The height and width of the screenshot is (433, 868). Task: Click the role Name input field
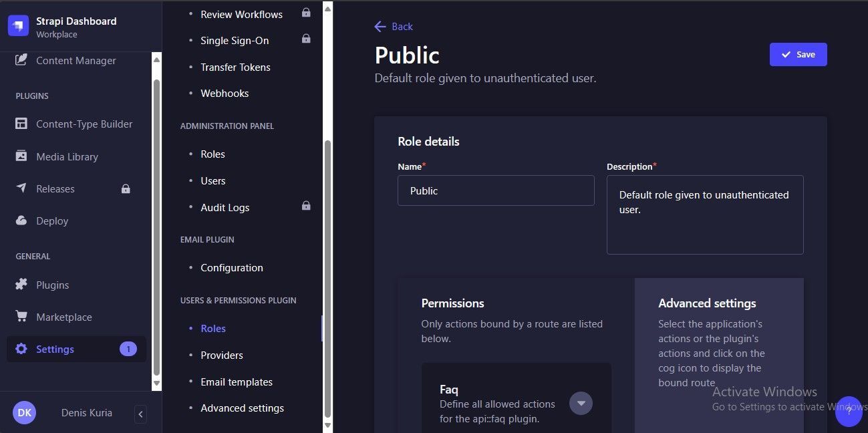point(495,191)
